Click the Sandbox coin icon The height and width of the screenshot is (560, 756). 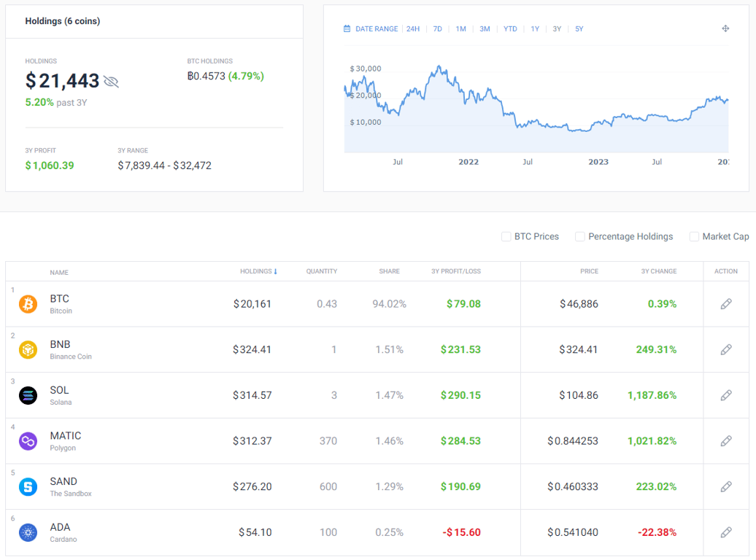(x=28, y=486)
